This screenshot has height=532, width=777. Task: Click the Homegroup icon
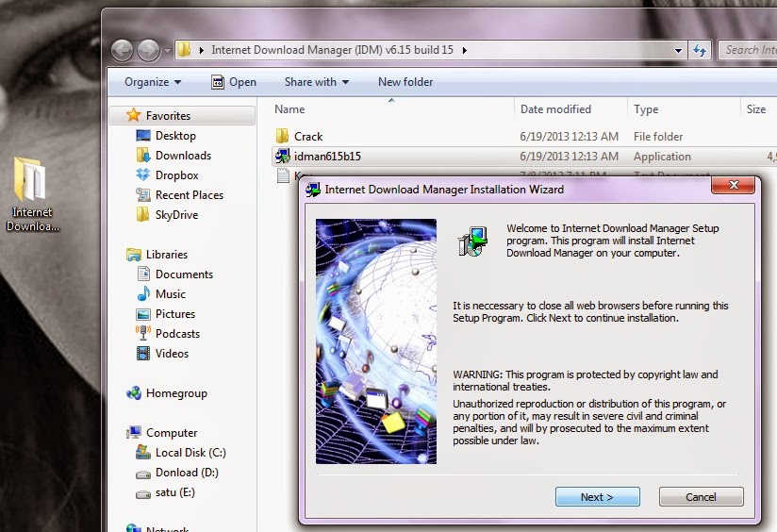pos(133,392)
